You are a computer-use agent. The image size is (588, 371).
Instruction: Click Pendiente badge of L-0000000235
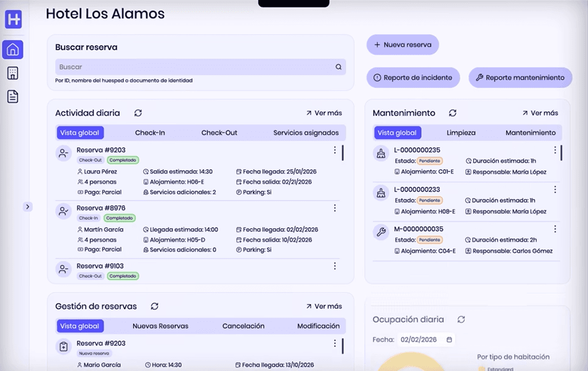pos(430,161)
